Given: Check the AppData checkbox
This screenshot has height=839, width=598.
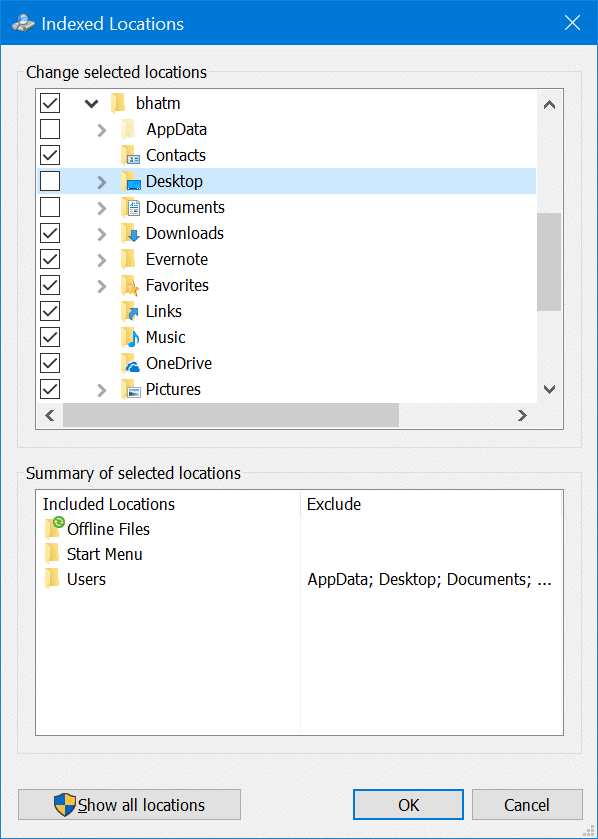Looking at the screenshot, I should coord(50,129).
